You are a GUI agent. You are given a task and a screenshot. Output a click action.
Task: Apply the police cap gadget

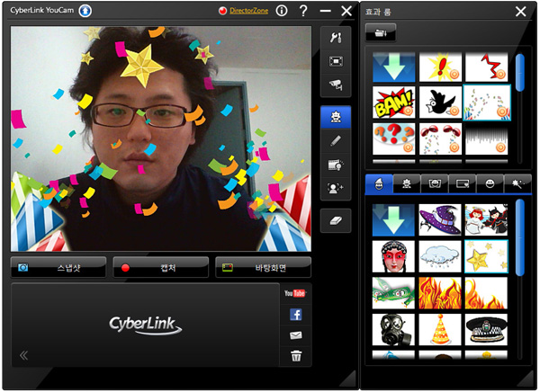[x=486, y=330]
